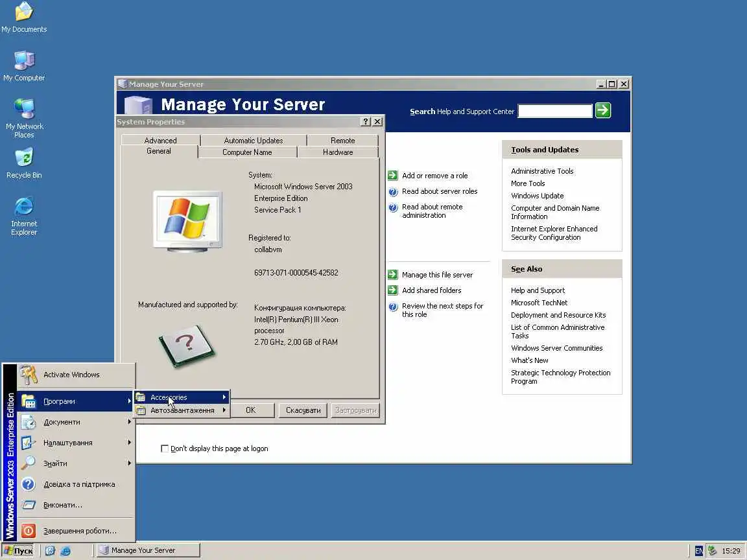The image size is (747, 560).
Task: Click the Документи icon in Start menu
Action: [x=29, y=422]
